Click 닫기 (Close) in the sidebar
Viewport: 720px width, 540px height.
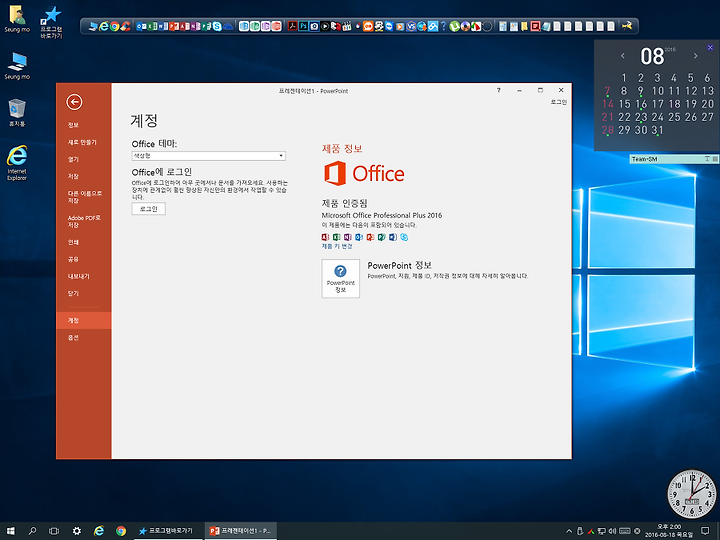[73, 293]
